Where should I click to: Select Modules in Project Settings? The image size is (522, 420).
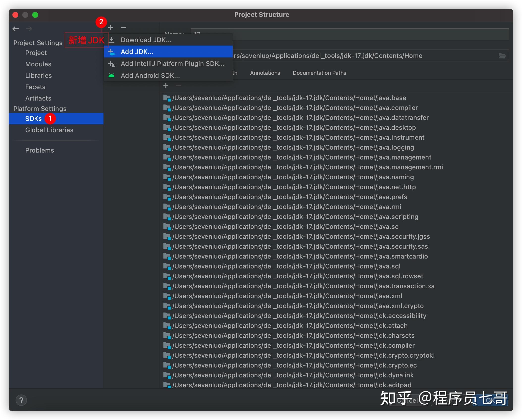tap(38, 64)
